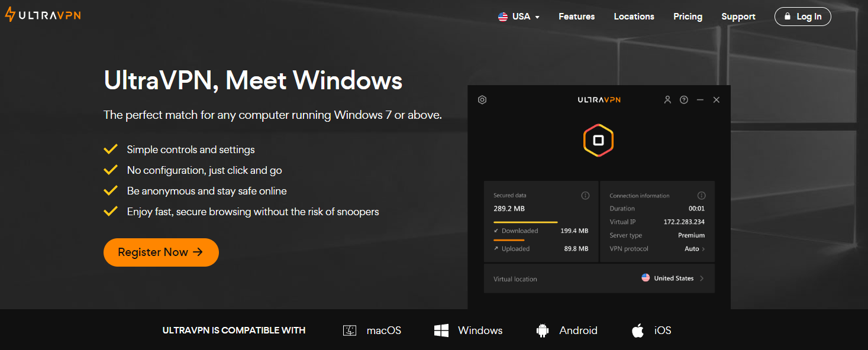Viewport: 868px width, 350px height.
Task: Select the Android robot icon
Action: pyautogui.click(x=543, y=330)
